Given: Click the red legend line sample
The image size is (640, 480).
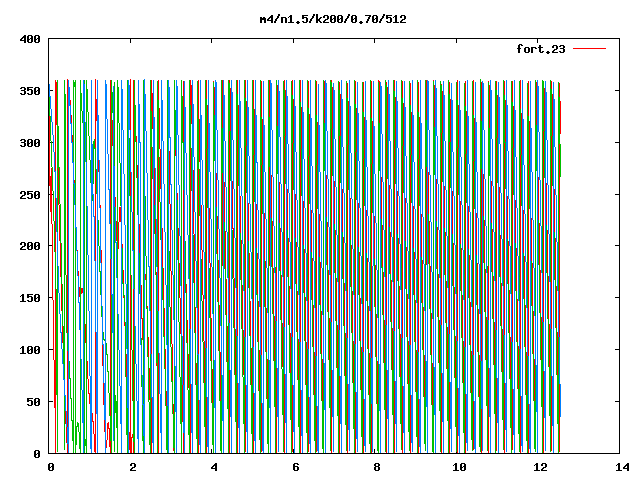Looking at the screenshot, I should pos(589,49).
